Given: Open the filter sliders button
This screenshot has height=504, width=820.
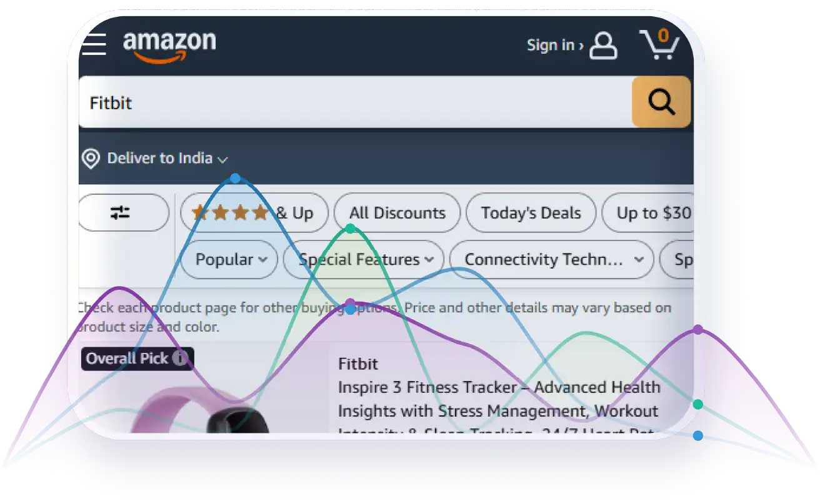Looking at the screenshot, I should (x=123, y=213).
